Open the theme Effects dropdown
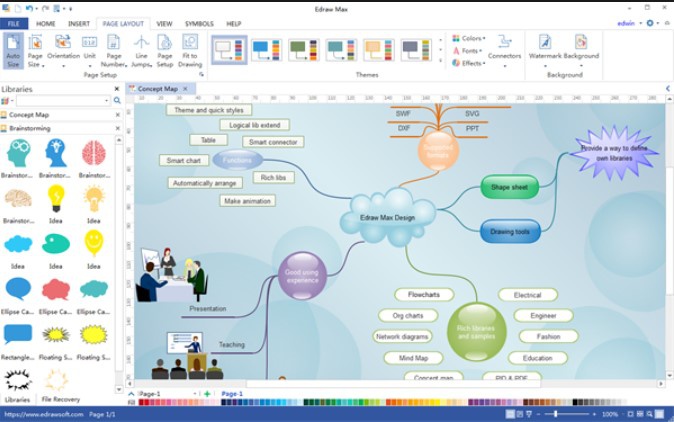This screenshot has height=422, width=674. [x=469, y=63]
